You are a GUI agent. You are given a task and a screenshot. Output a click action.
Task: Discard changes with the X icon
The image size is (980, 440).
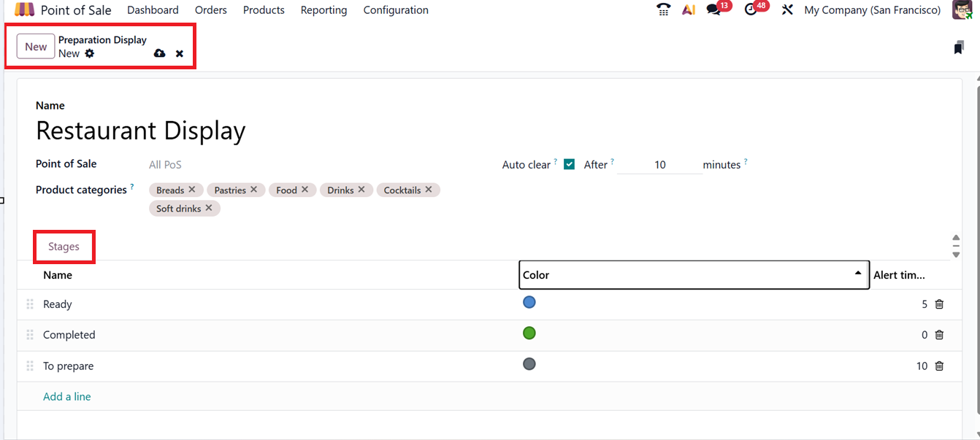coord(180,53)
